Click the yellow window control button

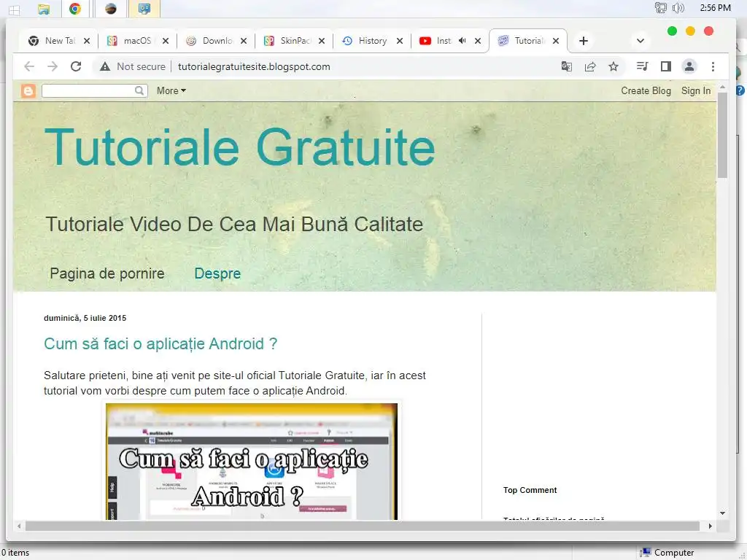coord(690,31)
